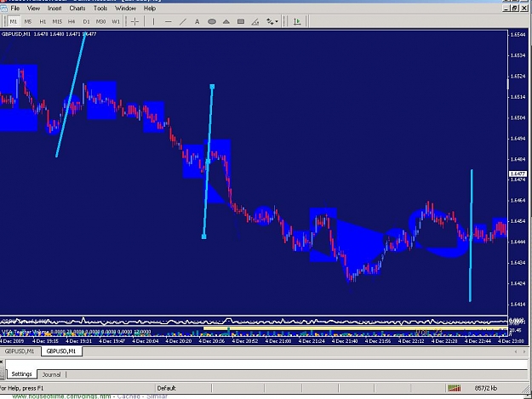Click the current price label 1.6477
The height and width of the screenshot is (399, 532).
point(518,174)
